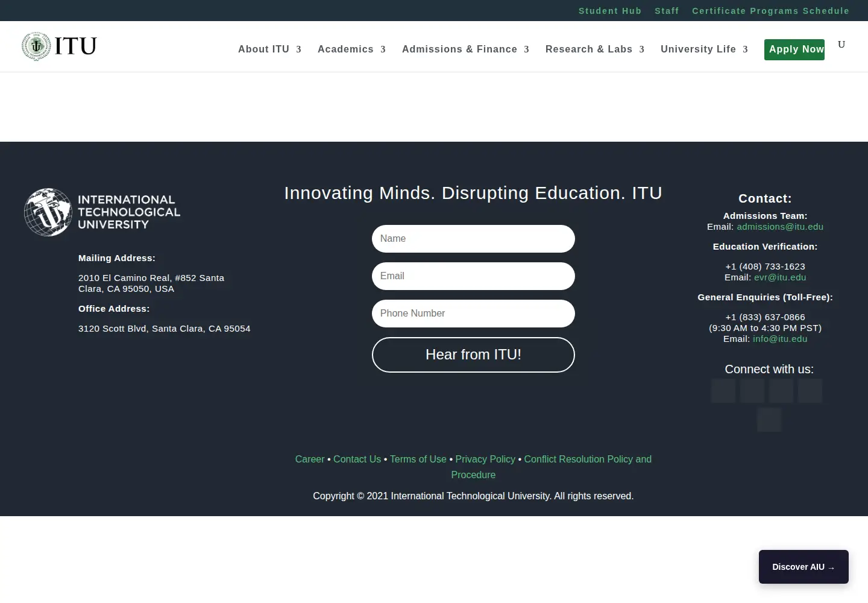The image size is (868, 603).
Task: Click the Discover AIU button
Action: [x=804, y=567]
